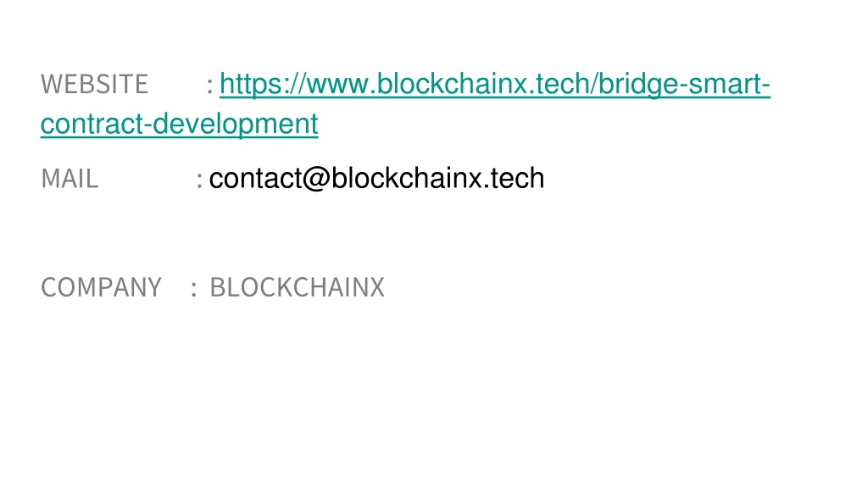
Task: Click the word contract in the link
Action: [92, 124]
